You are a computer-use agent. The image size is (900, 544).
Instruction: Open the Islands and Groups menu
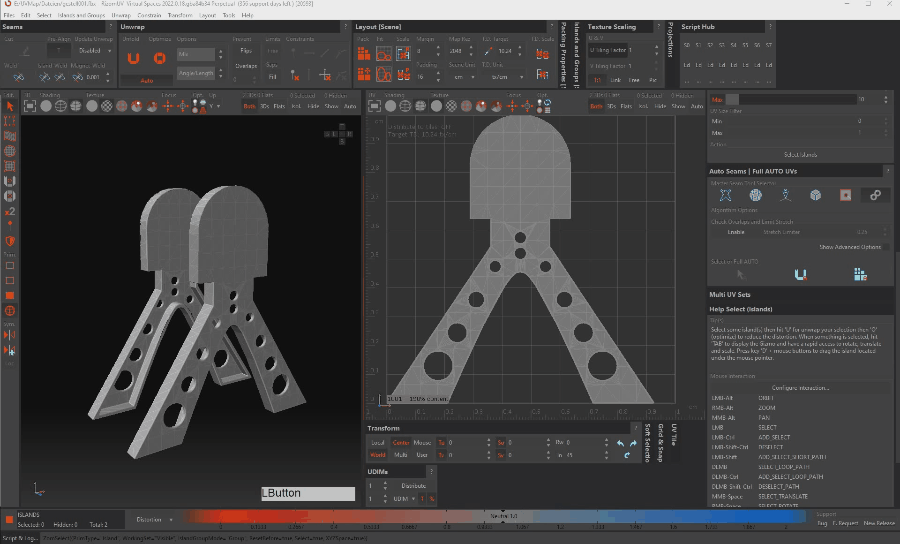(x=81, y=16)
